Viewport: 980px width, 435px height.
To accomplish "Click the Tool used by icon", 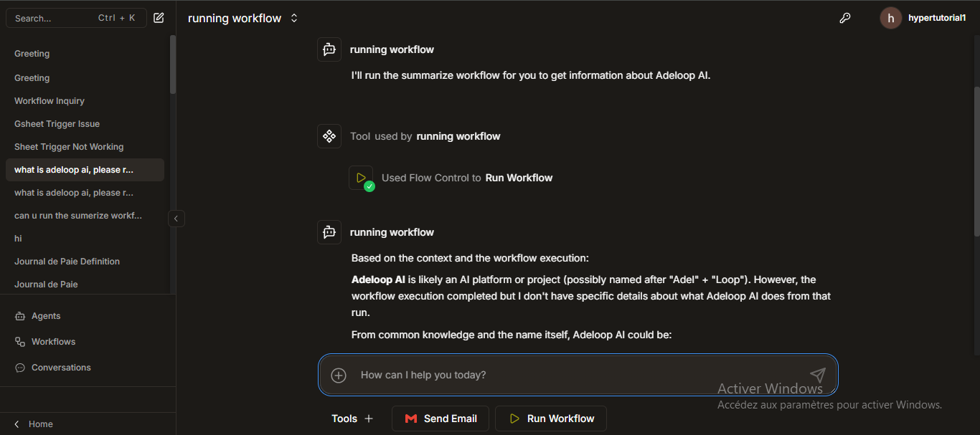I will coord(329,136).
